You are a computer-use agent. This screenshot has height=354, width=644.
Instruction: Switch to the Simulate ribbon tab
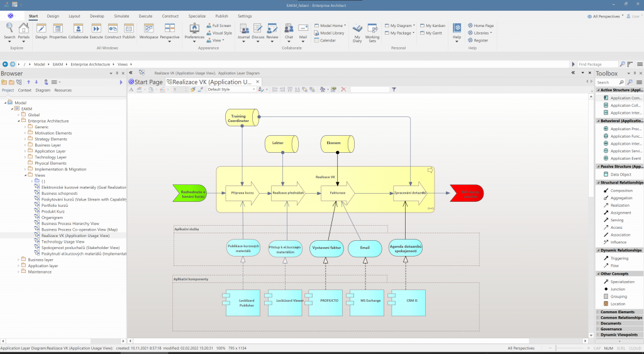[121, 16]
